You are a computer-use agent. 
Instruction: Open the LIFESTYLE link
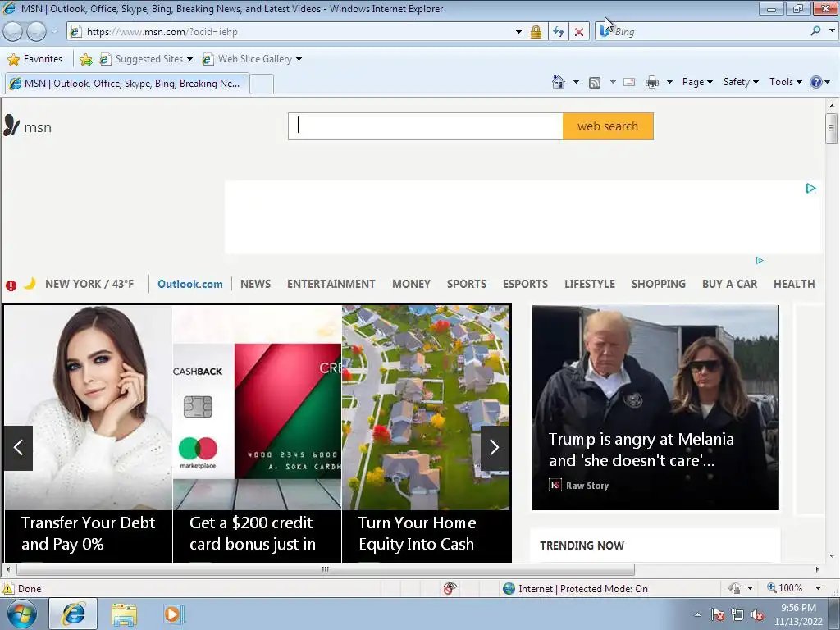click(590, 284)
